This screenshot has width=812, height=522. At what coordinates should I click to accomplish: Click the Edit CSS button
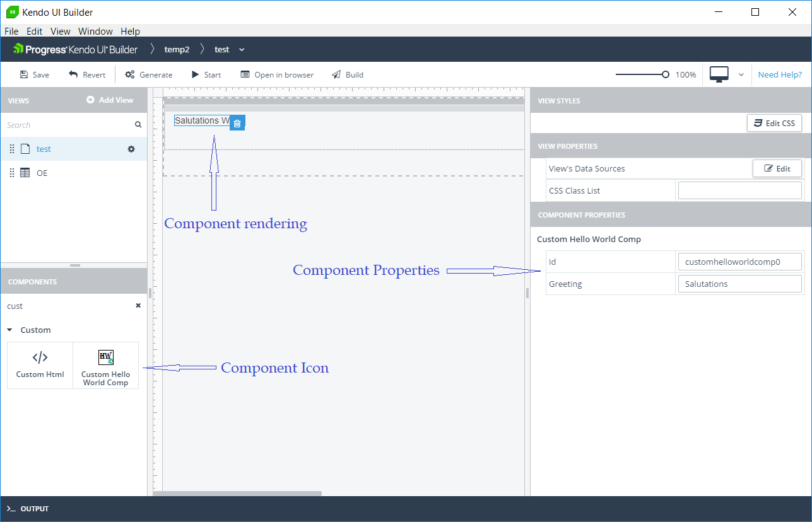(774, 123)
